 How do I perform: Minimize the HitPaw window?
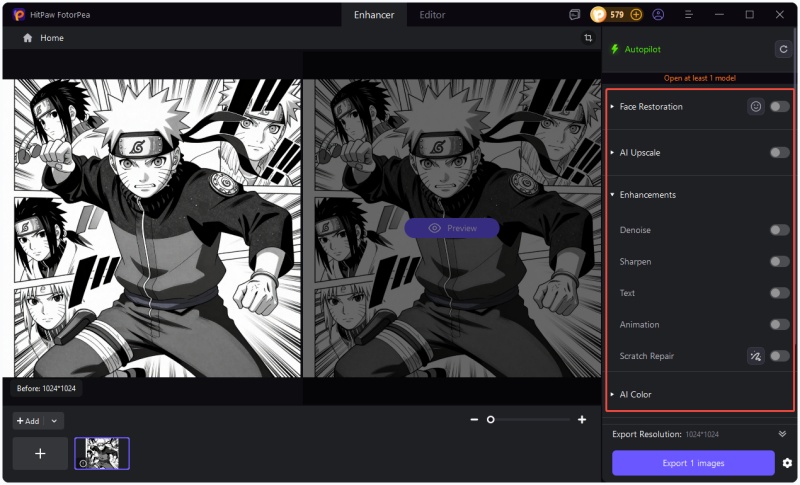point(719,15)
